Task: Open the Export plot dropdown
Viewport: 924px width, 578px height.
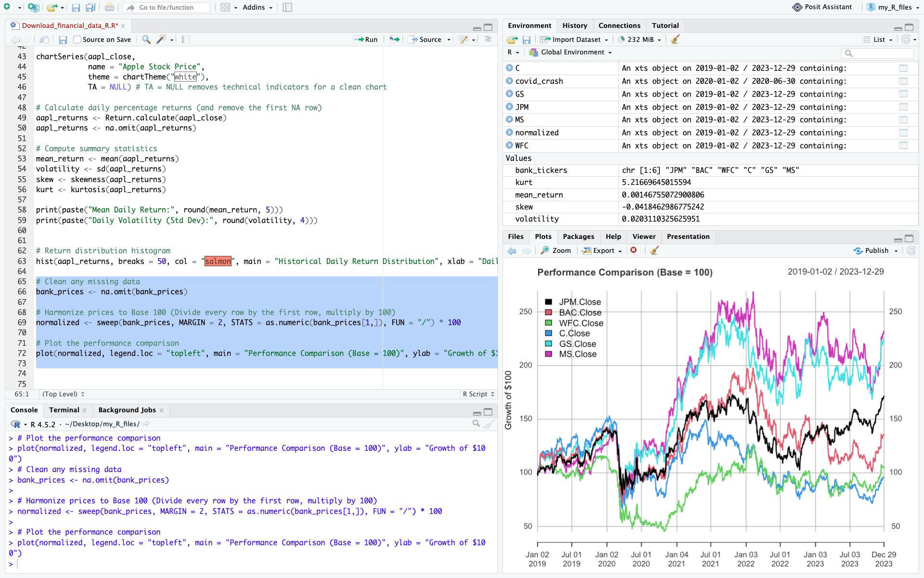Action: (602, 250)
